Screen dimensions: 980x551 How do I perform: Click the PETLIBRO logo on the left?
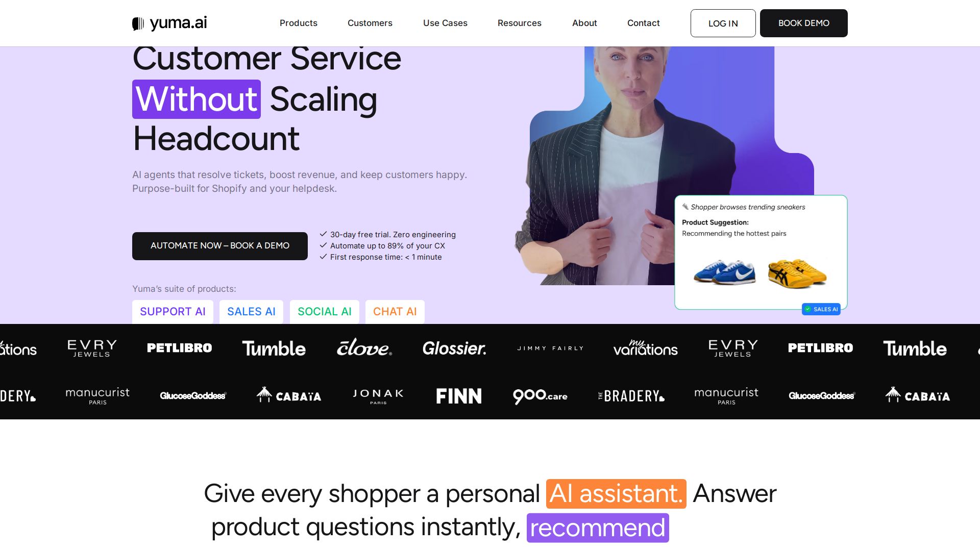coord(180,348)
